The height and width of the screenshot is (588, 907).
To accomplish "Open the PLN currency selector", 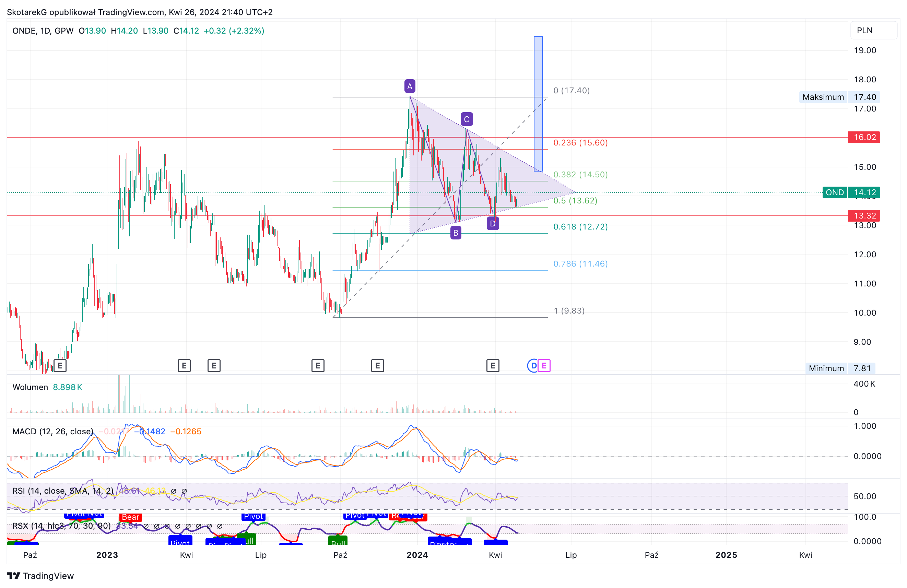I will 873,31.
